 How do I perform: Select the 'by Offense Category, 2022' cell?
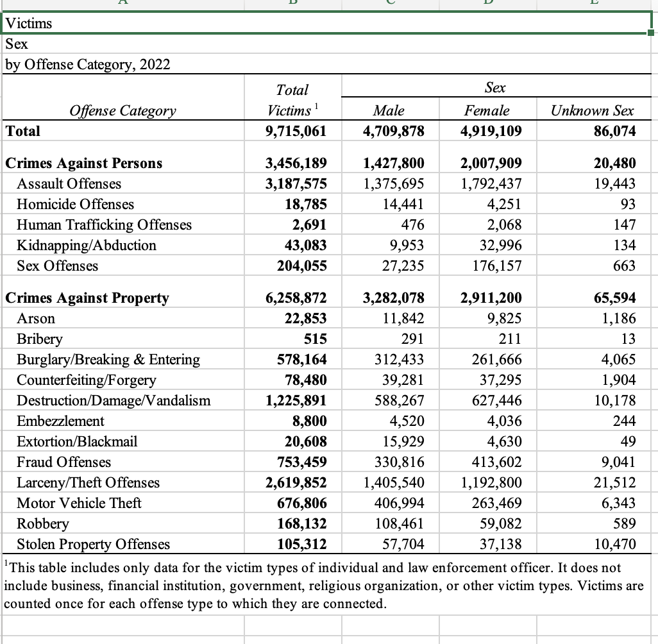[x=87, y=65]
